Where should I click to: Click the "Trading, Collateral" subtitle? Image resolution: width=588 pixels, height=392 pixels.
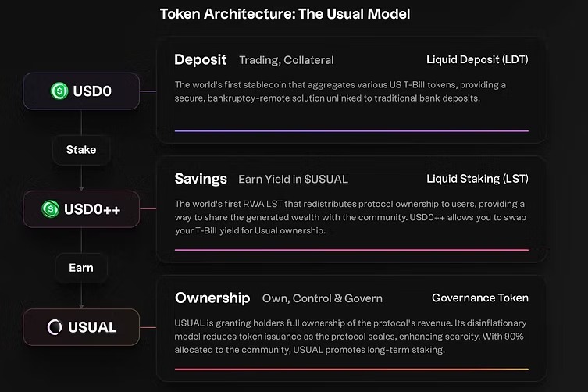pos(286,60)
